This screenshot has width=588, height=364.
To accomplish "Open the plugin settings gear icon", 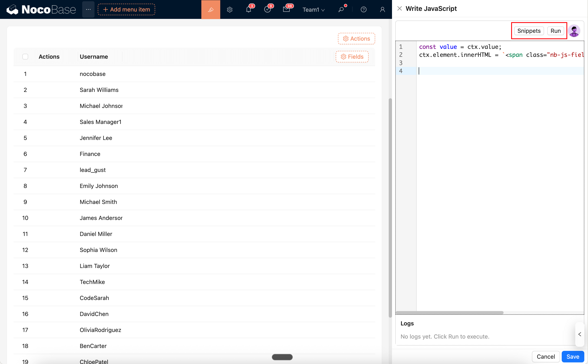I will [x=229, y=9].
